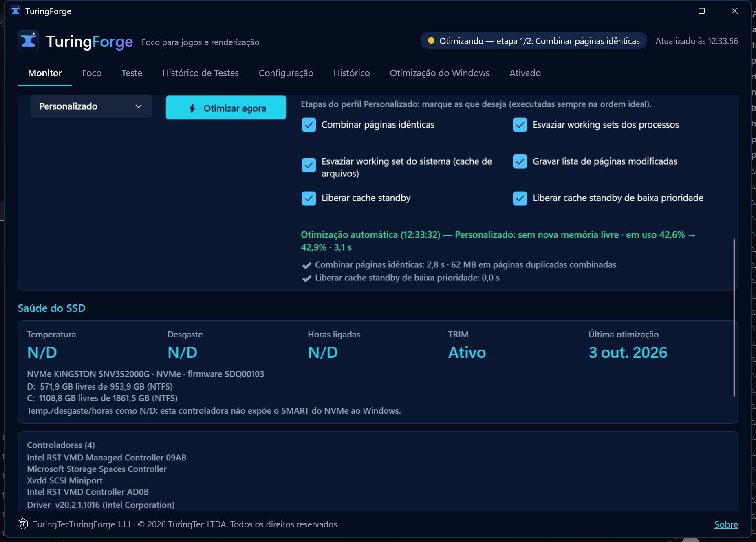The width and height of the screenshot is (756, 542).
Task: Disable Liberar cache standby checkbox
Action: [x=309, y=198]
